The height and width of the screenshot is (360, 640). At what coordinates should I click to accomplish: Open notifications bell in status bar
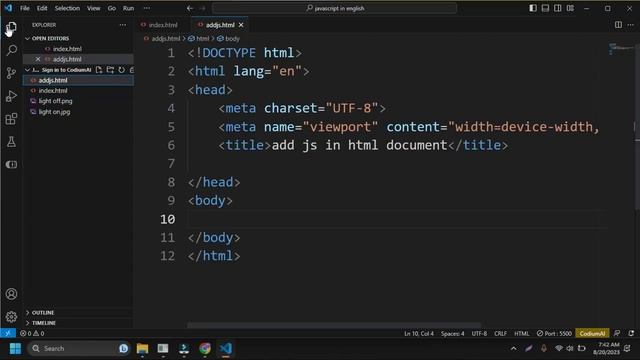[x=631, y=333]
